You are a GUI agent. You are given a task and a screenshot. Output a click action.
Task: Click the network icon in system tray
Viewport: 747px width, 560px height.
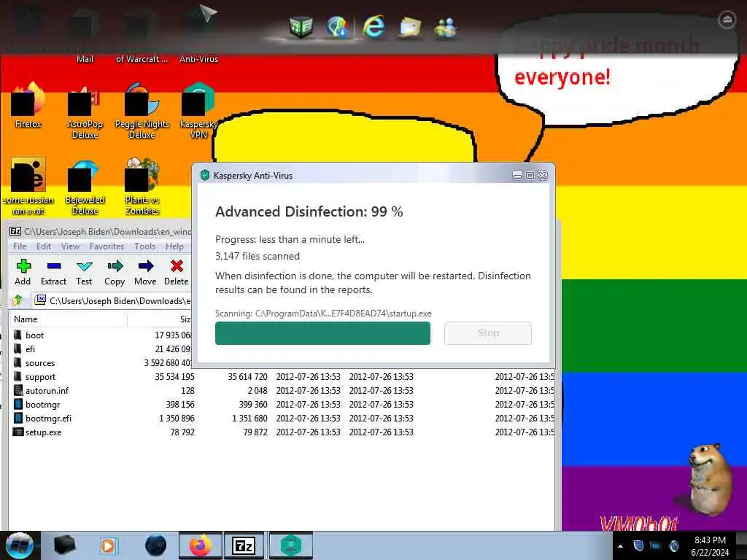click(656, 545)
